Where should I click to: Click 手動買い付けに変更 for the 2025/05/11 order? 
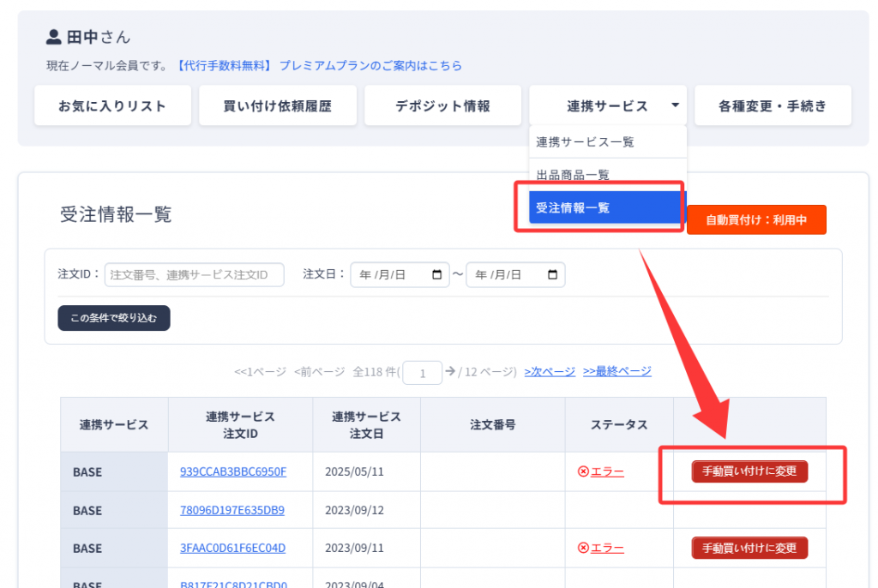749,471
